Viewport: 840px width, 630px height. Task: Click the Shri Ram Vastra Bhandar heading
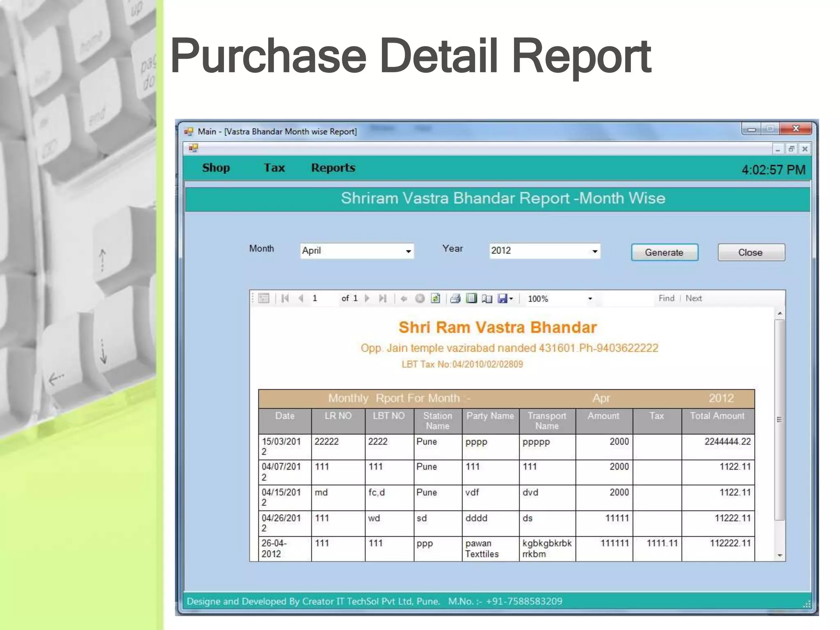click(498, 327)
